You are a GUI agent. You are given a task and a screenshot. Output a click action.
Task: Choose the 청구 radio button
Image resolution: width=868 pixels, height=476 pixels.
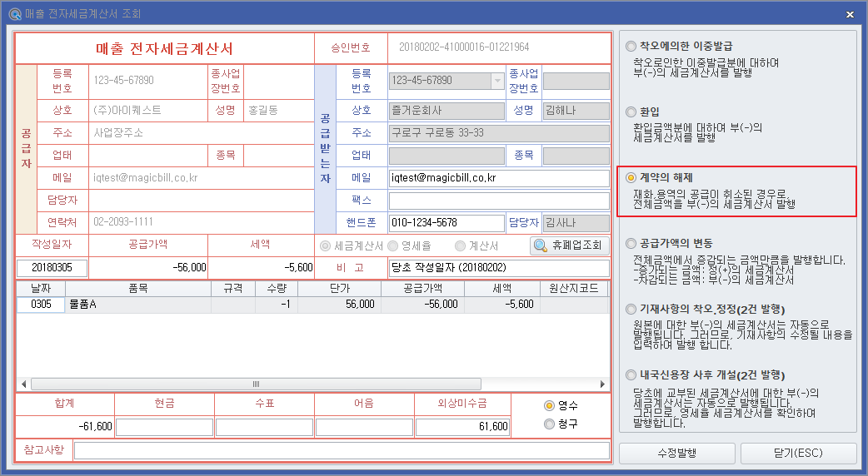[x=549, y=424]
